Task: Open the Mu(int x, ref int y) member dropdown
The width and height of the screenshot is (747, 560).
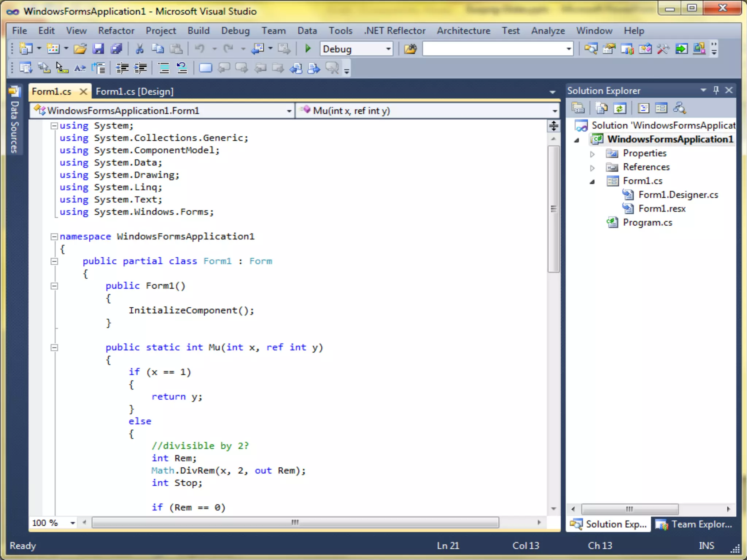Action: [x=554, y=111]
